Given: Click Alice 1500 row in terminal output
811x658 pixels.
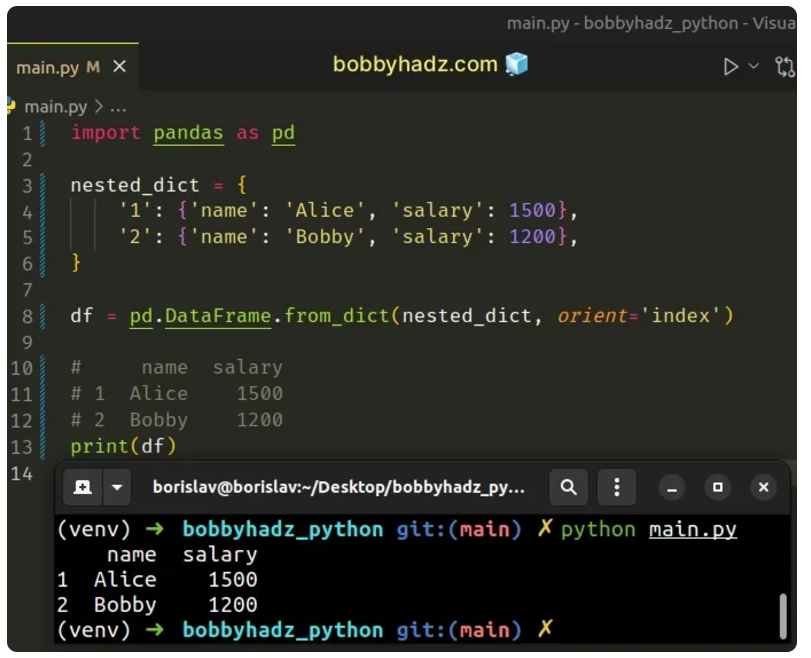Looking at the screenshot, I should [157, 580].
